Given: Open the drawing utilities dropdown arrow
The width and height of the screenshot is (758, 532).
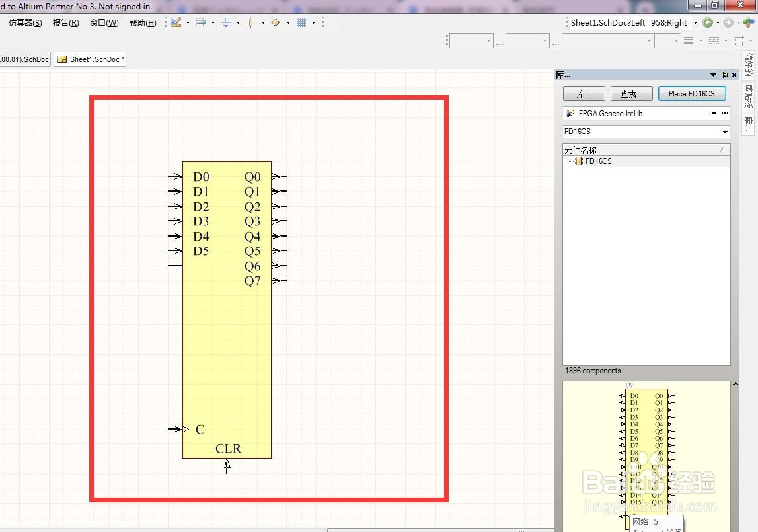Looking at the screenshot, I should click(188, 22).
